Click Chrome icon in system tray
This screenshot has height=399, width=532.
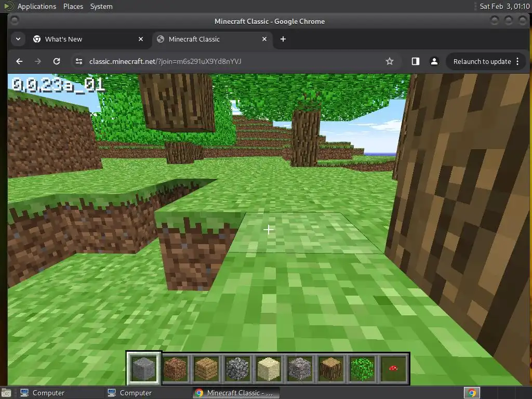(472, 393)
